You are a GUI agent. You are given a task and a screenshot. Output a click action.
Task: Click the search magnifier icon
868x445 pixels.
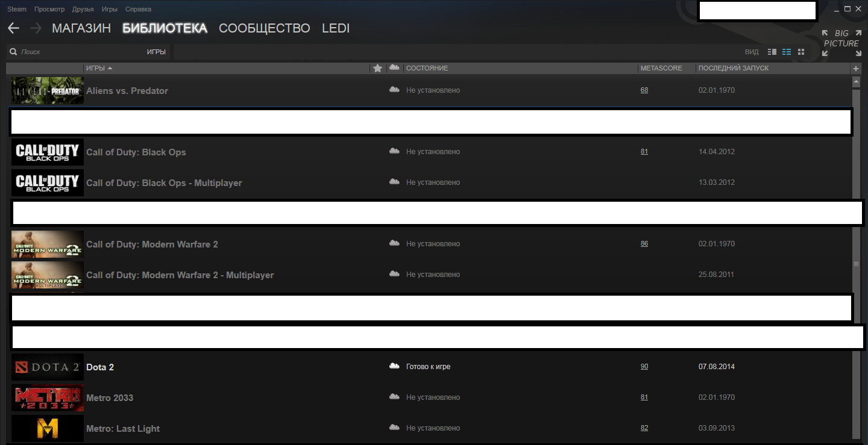click(x=13, y=52)
